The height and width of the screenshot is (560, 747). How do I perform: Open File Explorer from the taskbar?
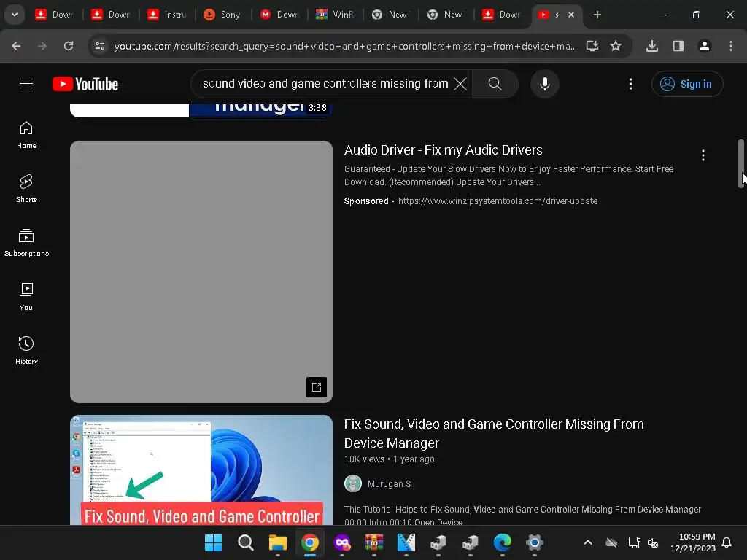click(278, 542)
